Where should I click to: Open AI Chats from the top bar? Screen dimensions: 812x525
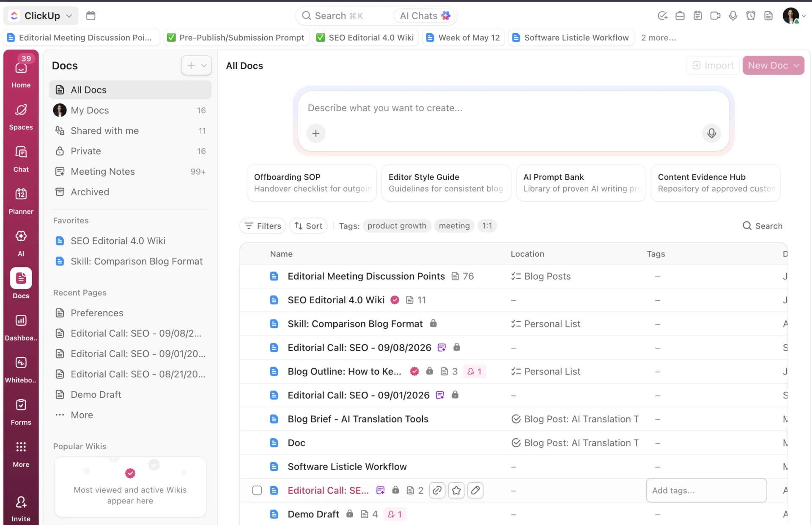[425, 16]
